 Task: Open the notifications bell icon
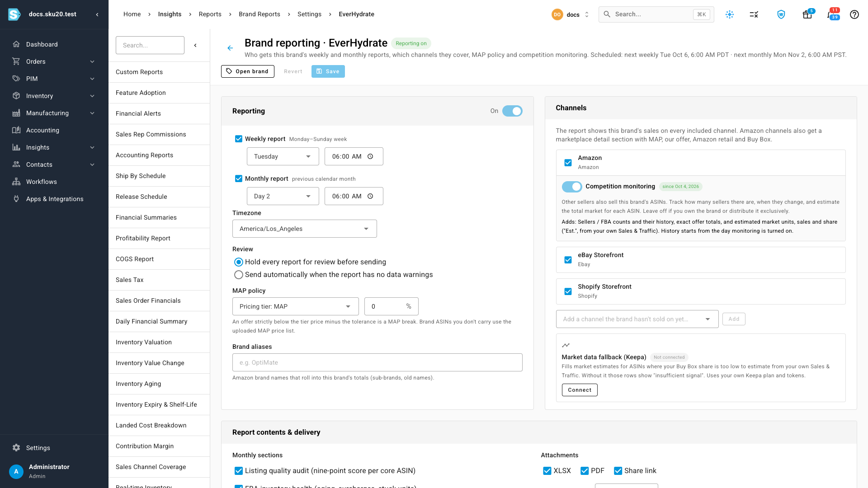coord(831,14)
